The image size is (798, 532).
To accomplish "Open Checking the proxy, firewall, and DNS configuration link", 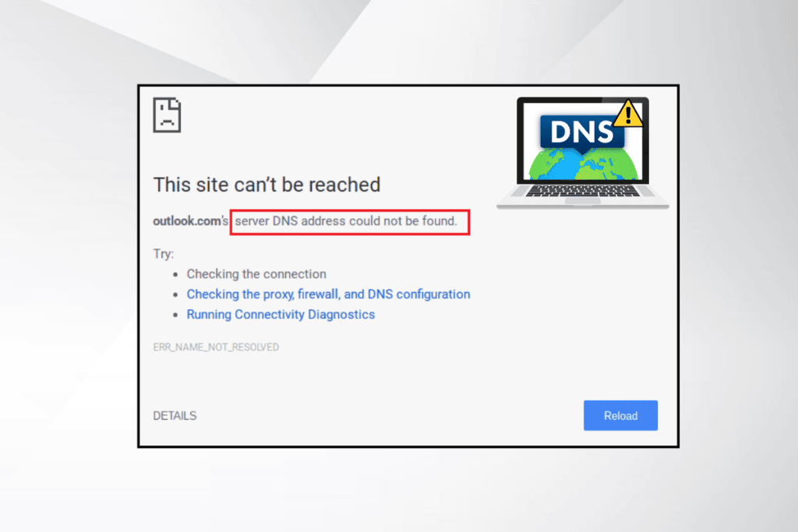I will 328,294.
